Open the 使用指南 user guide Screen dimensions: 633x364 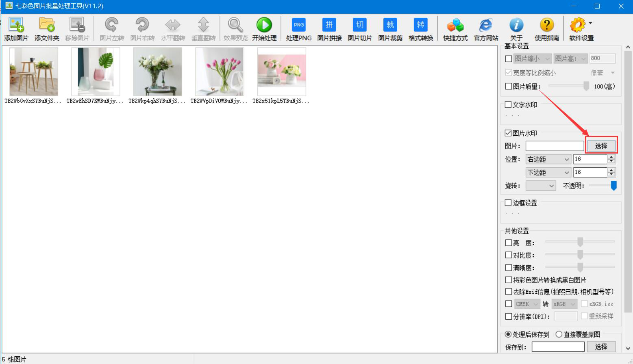pos(547,29)
